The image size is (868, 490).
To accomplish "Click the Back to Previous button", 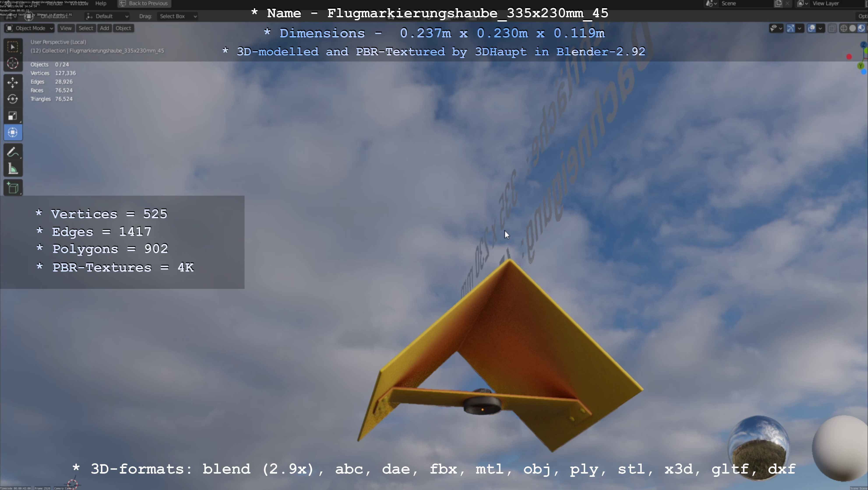I will pos(144,3).
